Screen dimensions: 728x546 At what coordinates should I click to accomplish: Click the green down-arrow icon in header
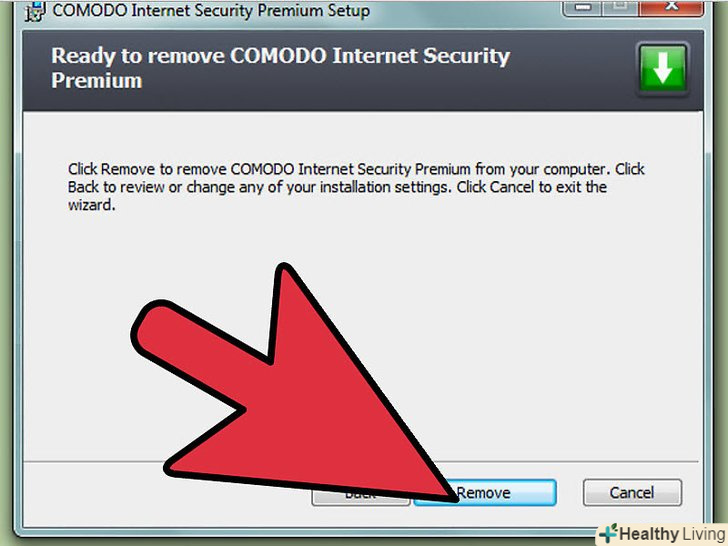[x=663, y=68]
